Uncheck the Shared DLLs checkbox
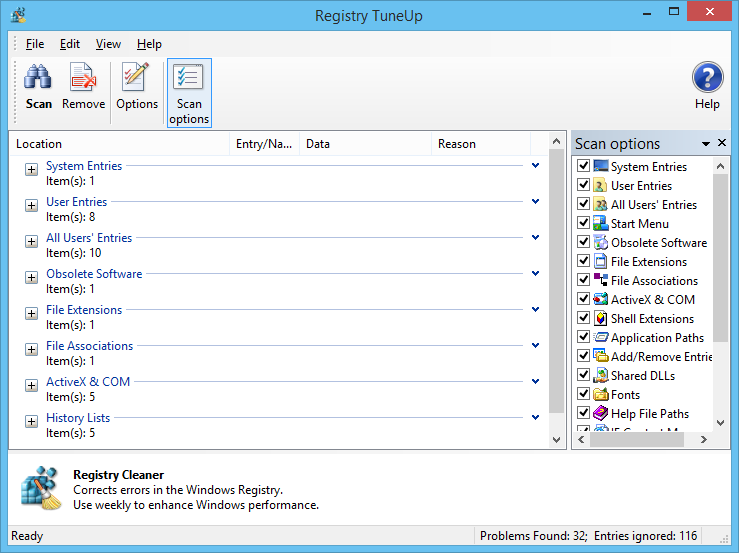This screenshot has width=739, height=553. [583, 375]
